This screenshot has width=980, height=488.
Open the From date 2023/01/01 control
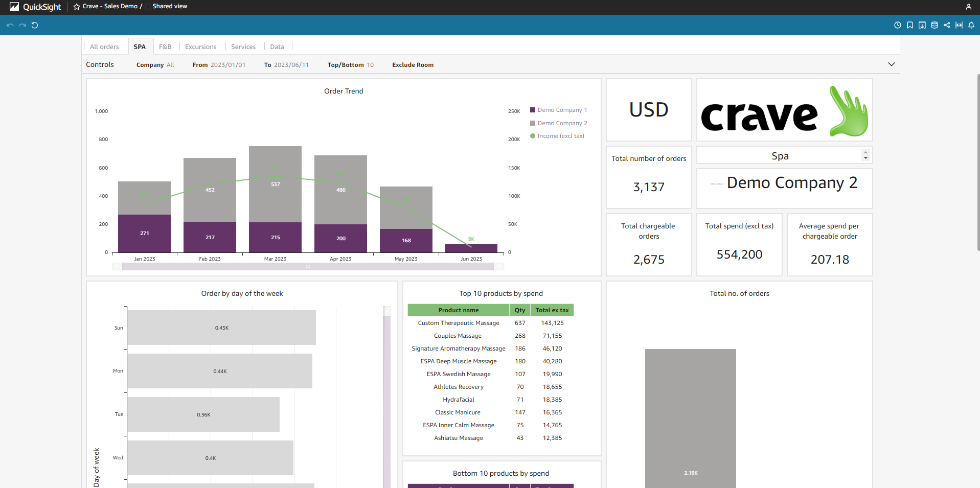[219, 65]
